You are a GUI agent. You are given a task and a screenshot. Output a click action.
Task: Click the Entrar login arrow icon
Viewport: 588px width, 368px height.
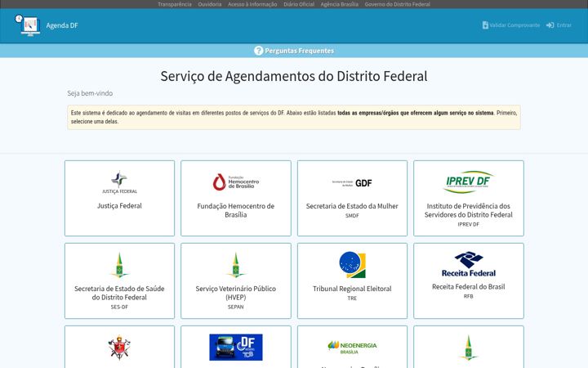click(550, 25)
